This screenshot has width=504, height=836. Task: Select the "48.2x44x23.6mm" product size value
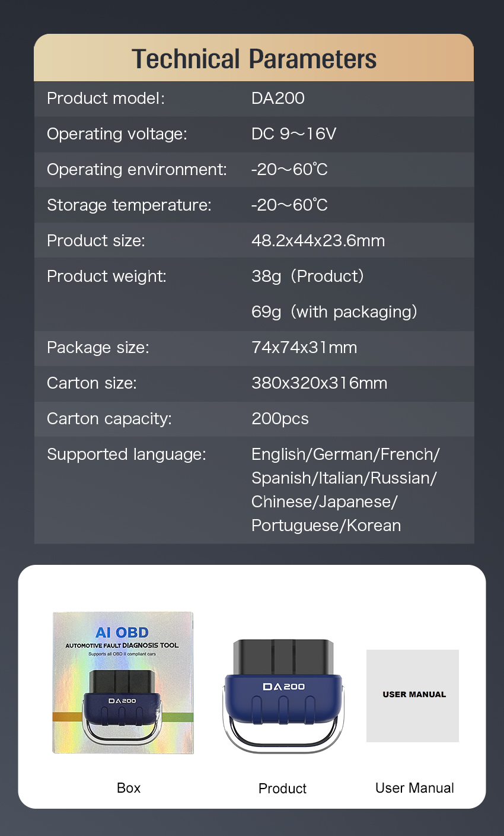(318, 241)
